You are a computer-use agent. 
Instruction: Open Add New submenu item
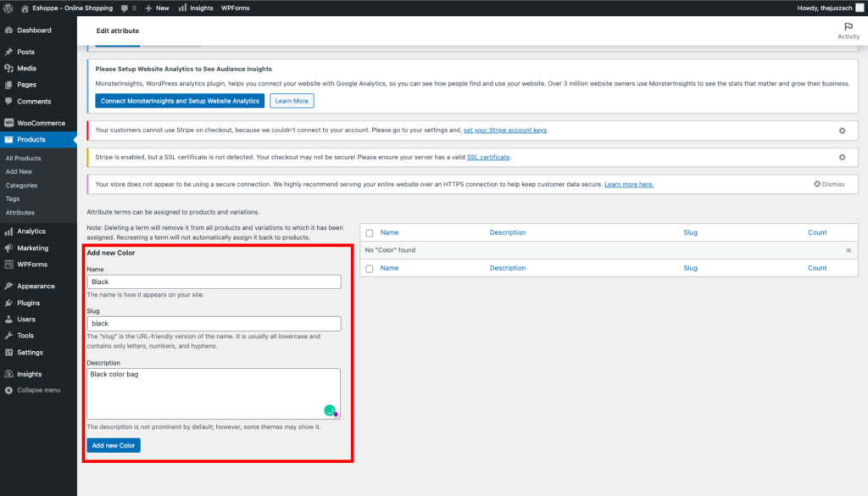(x=19, y=171)
